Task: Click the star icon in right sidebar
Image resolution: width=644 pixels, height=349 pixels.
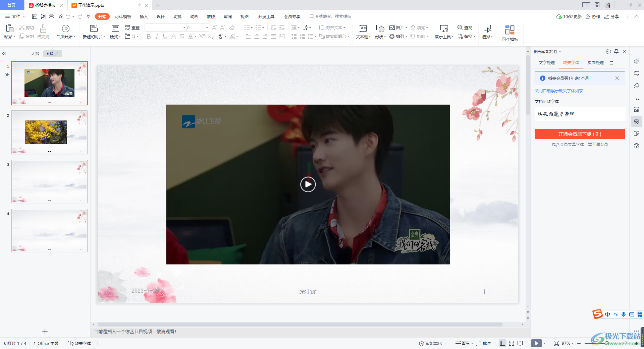Action: click(x=637, y=85)
